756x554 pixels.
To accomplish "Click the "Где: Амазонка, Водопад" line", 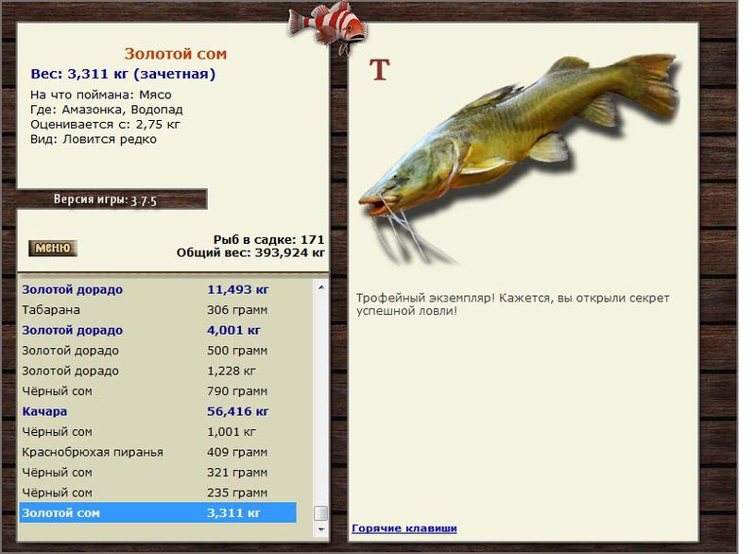I will (x=107, y=110).
